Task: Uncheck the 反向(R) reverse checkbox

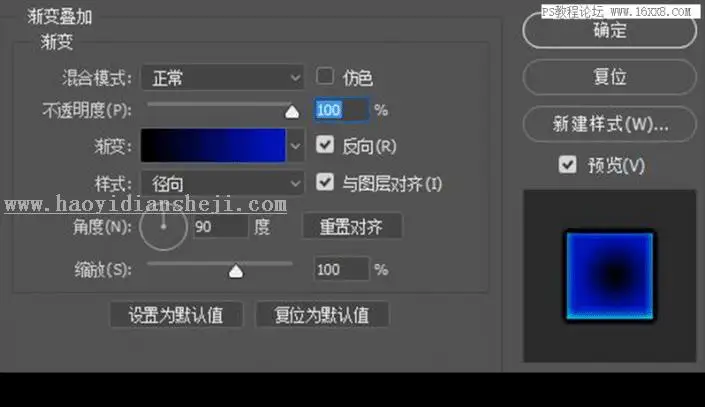Action: 325,145
